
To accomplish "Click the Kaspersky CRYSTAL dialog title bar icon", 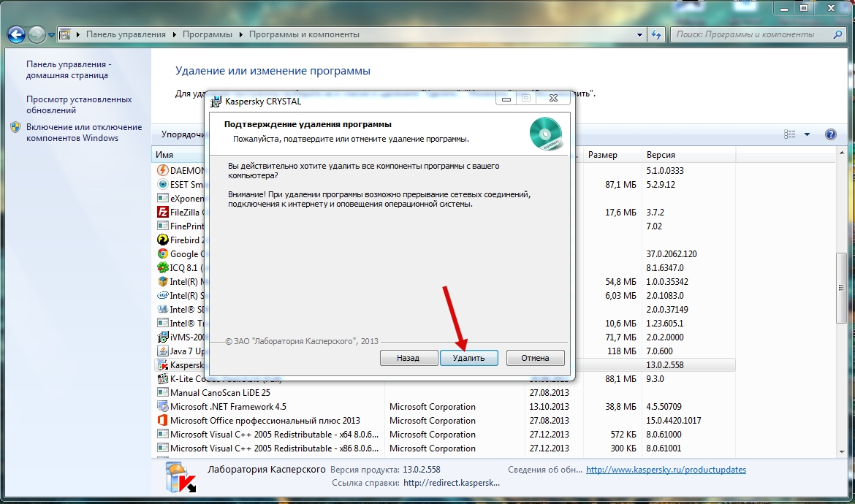I will tap(216, 102).
